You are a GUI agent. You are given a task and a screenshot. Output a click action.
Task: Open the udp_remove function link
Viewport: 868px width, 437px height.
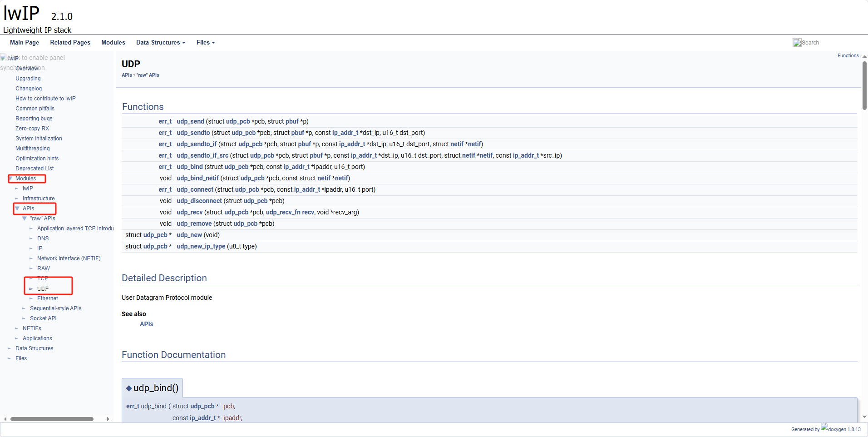point(194,223)
